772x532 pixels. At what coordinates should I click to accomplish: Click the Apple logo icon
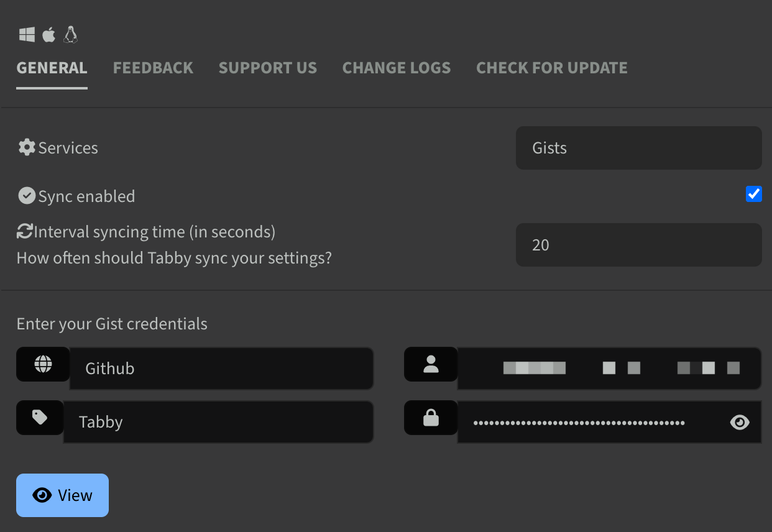(48, 34)
